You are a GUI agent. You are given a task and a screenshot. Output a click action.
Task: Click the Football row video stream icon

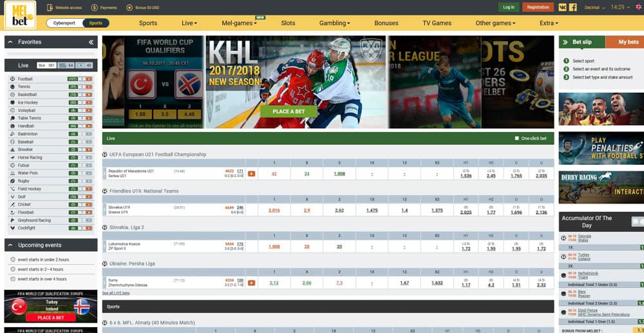click(x=89, y=79)
